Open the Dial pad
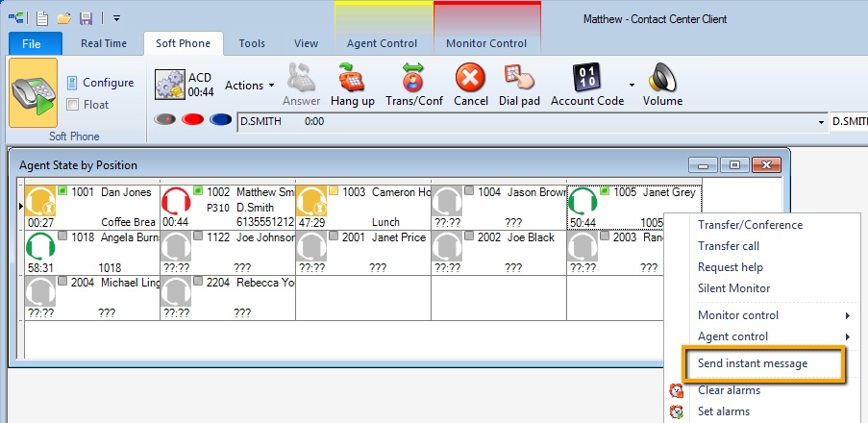The width and height of the screenshot is (868, 423). [x=520, y=78]
